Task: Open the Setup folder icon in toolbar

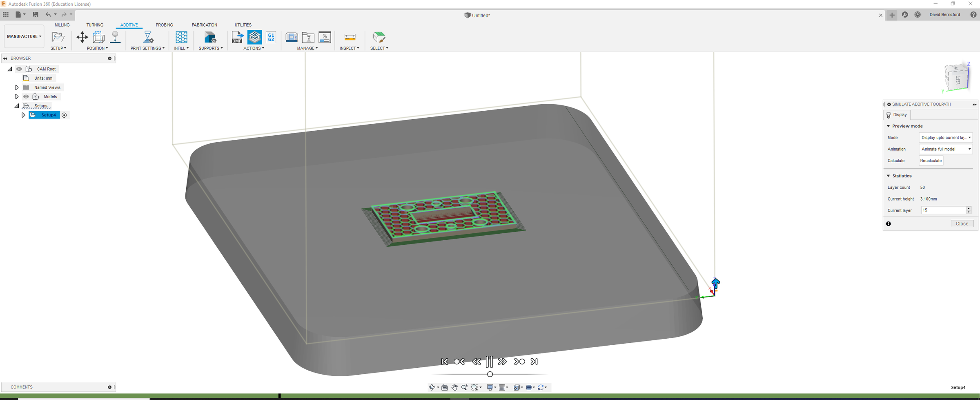Action: tap(58, 37)
